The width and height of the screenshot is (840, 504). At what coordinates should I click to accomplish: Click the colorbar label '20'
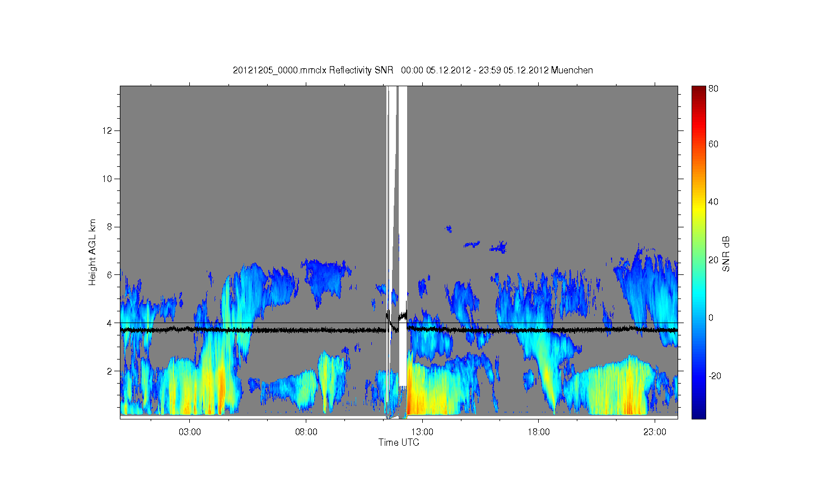point(713,260)
